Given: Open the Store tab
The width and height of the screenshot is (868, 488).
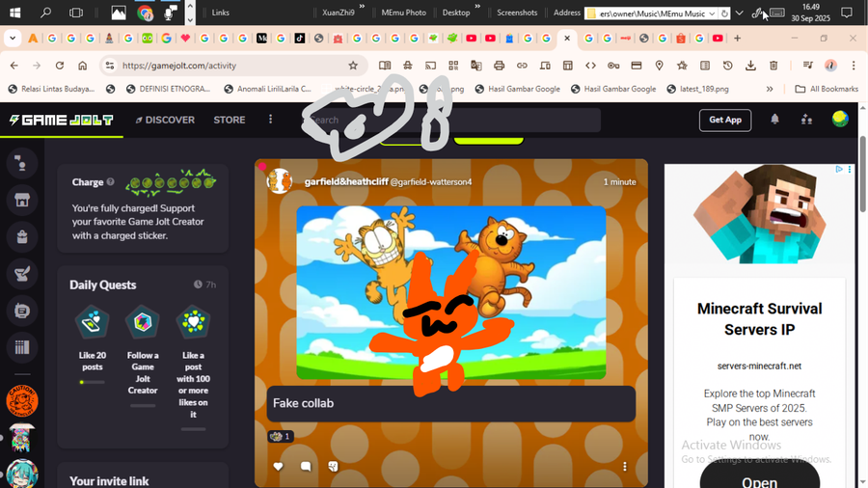Looking at the screenshot, I should (x=230, y=120).
